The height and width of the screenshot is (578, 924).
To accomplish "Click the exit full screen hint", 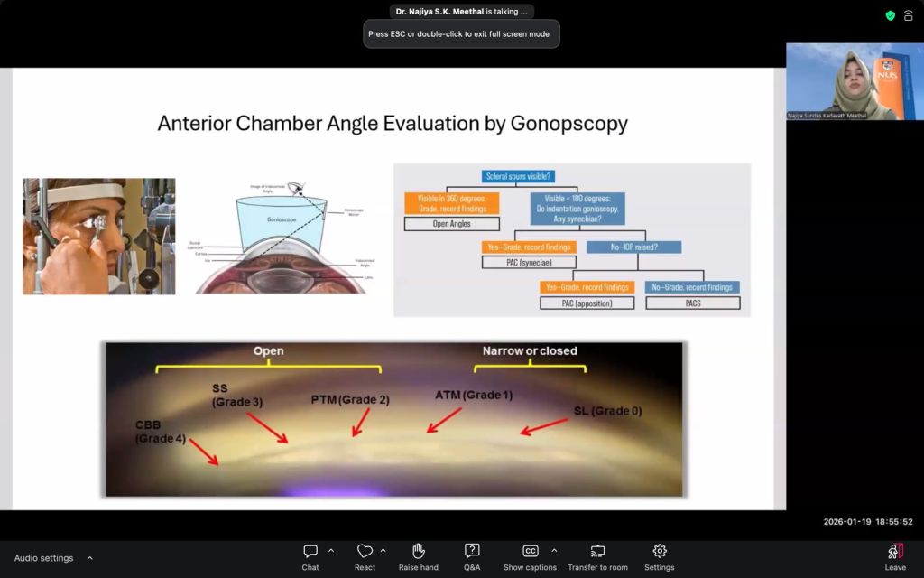I will point(461,34).
